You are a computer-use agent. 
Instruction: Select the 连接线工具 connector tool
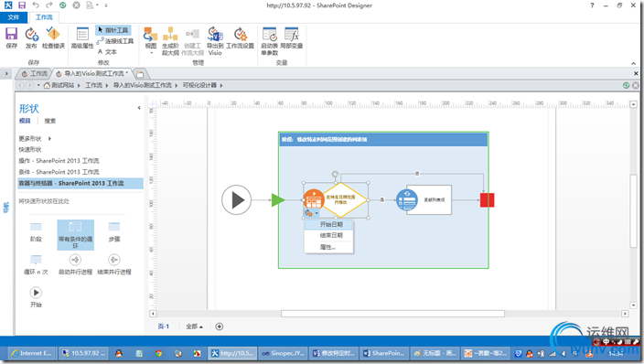(x=115, y=41)
